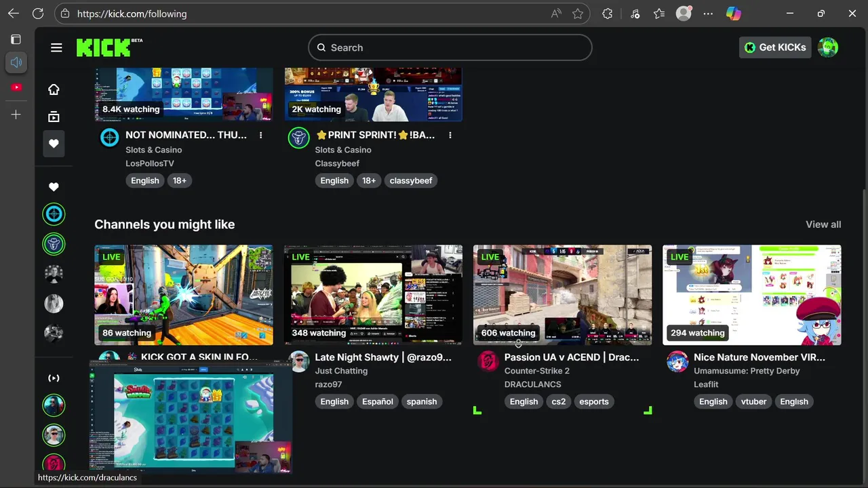The width and height of the screenshot is (868, 488).
Task: Open Edge vertical tabs panel icon
Action: pyautogui.click(x=16, y=39)
